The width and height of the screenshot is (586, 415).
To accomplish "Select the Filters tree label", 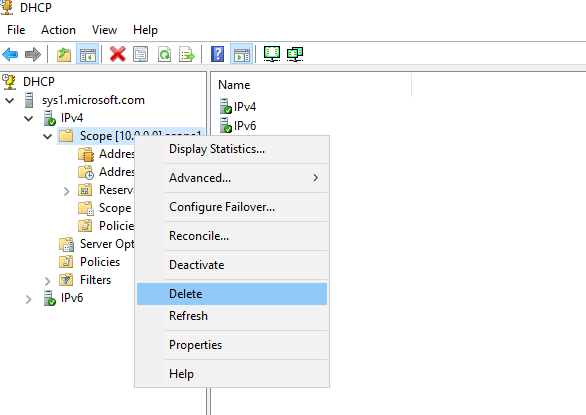I will 95,280.
